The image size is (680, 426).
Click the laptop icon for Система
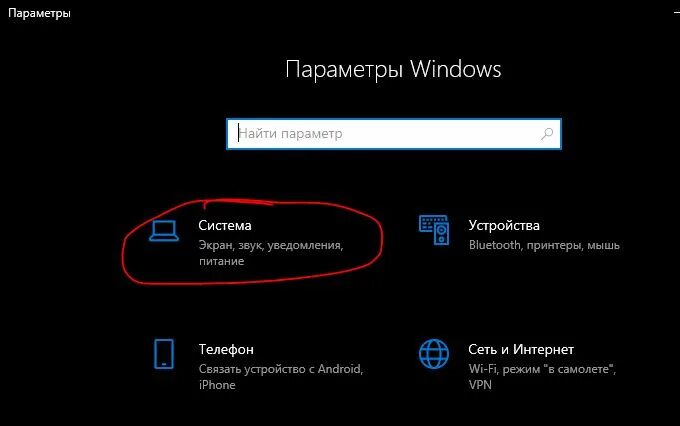[x=164, y=230]
